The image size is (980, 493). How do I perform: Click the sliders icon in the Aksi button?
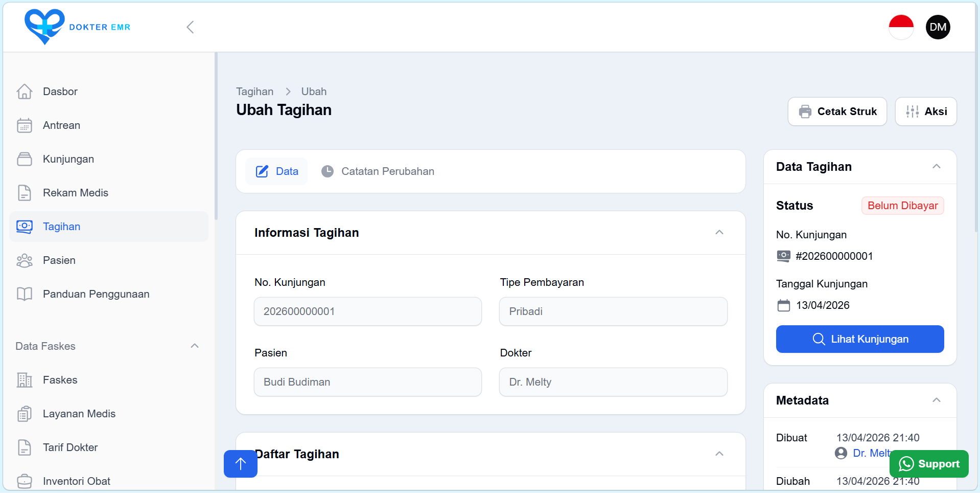click(913, 111)
